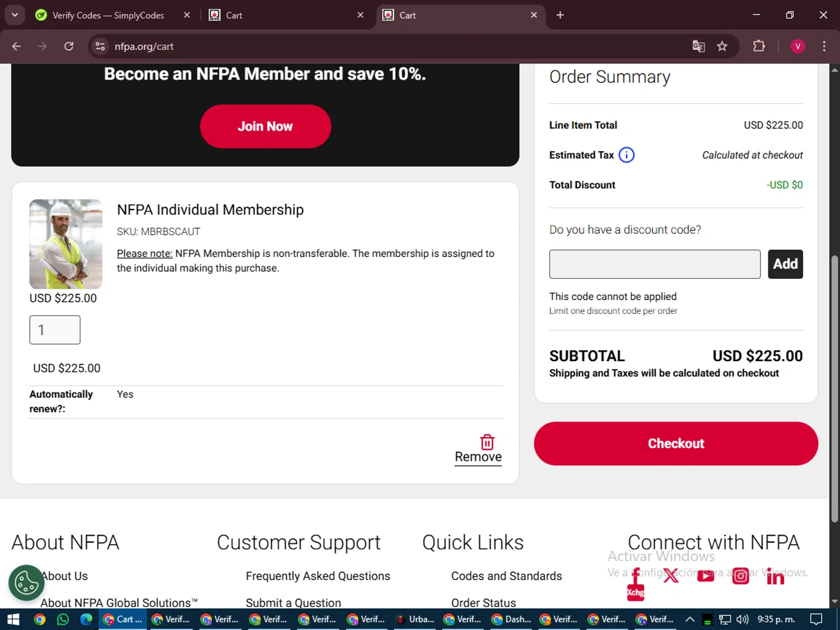This screenshot has height=630, width=840.
Task: Open the Order Status link
Action: (484, 603)
